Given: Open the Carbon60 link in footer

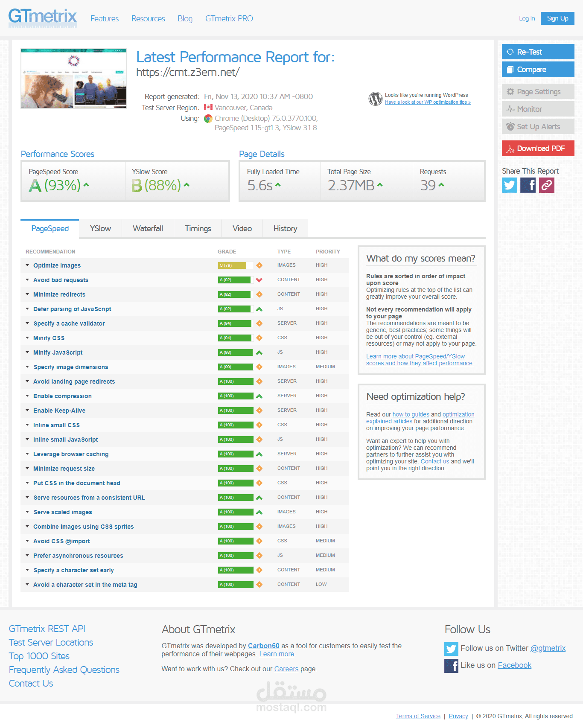Looking at the screenshot, I should point(264,646).
